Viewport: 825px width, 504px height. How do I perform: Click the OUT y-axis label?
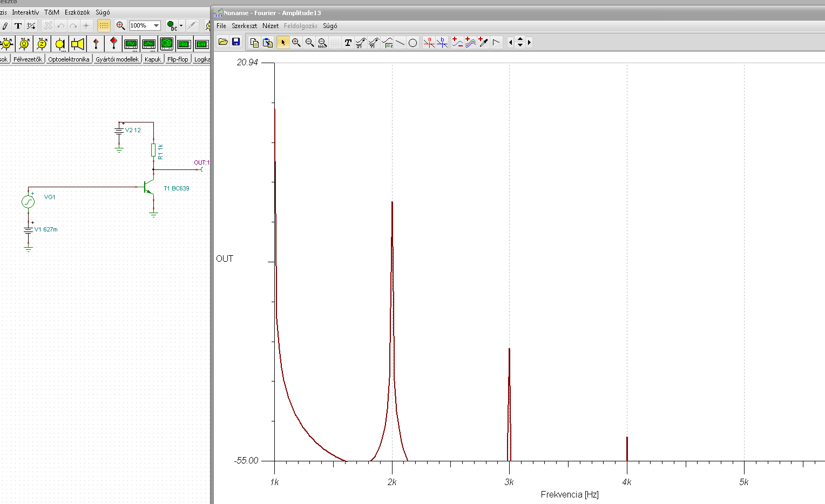click(x=225, y=259)
